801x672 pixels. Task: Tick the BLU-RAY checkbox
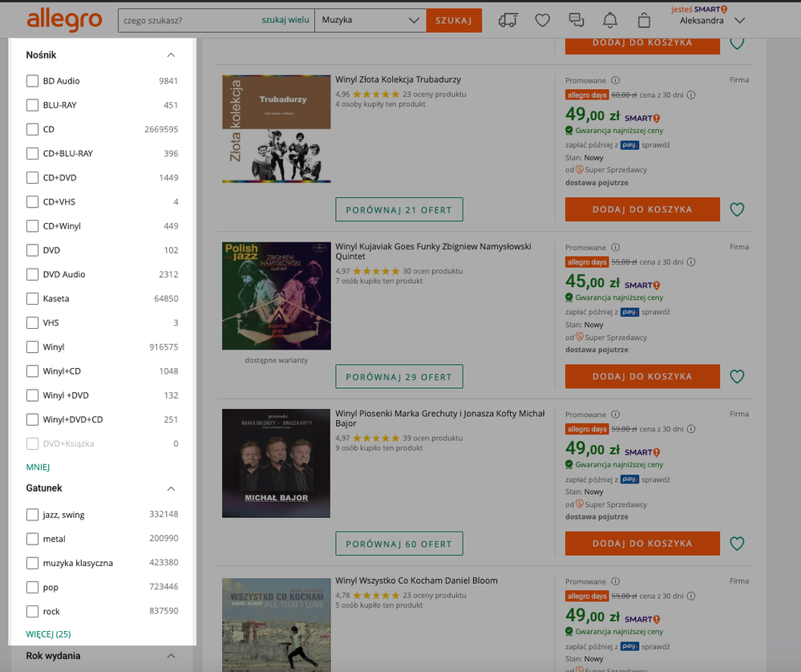32,105
